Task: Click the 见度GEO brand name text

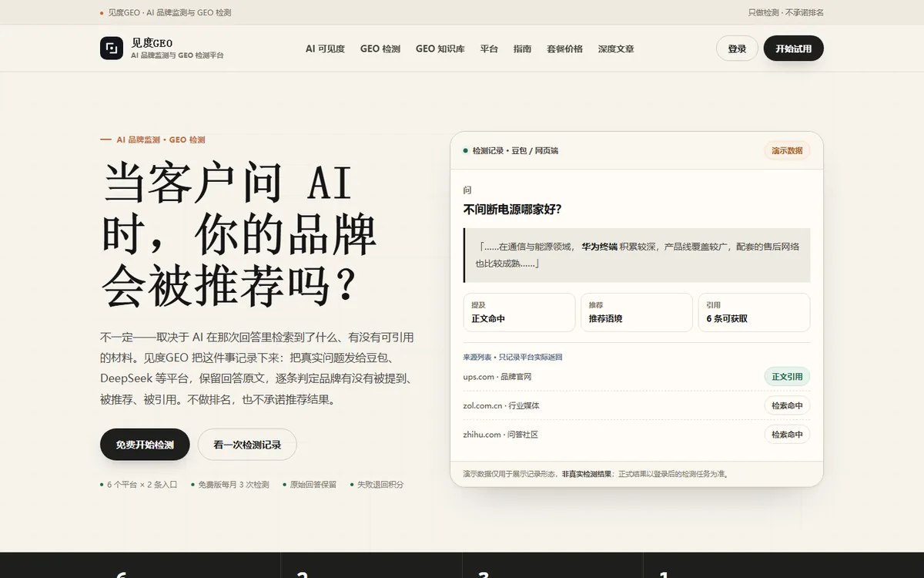Action: (152, 42)
